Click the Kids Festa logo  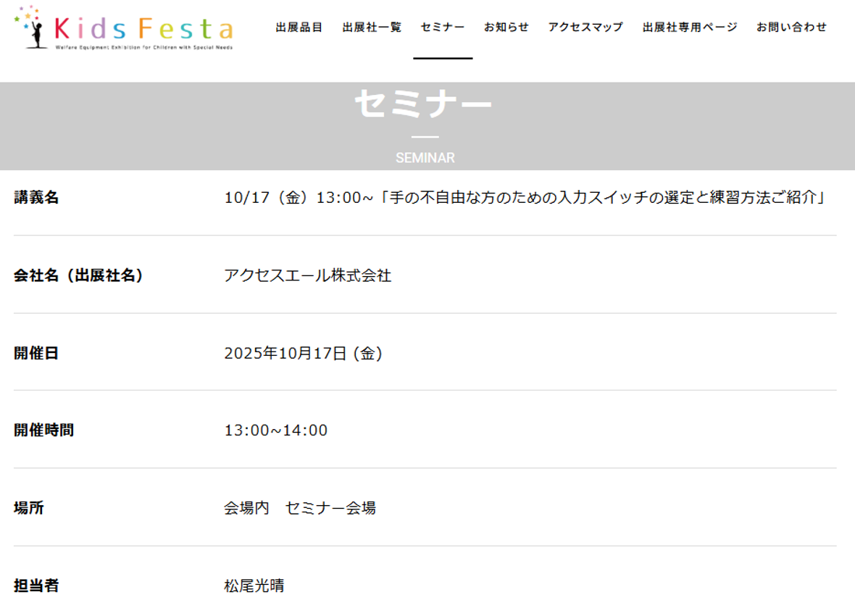[x=124, y=28]
